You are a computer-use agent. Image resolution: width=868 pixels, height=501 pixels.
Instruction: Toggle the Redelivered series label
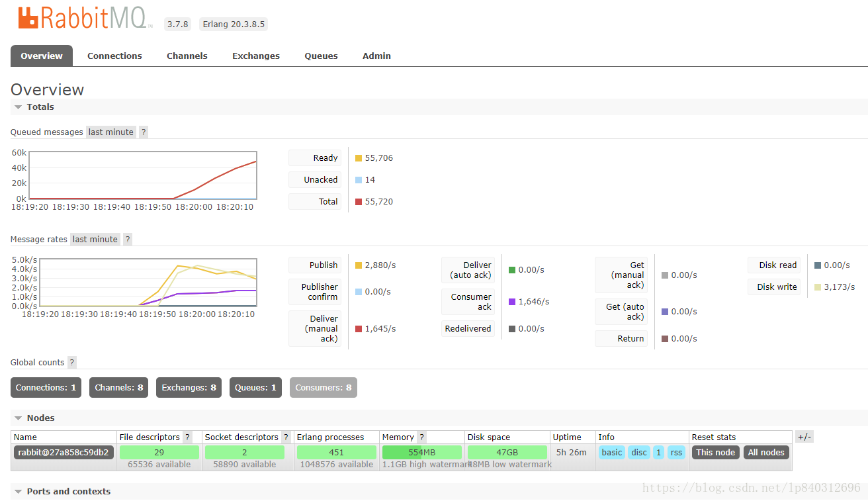pyautogui.click(x=468, y=328)
